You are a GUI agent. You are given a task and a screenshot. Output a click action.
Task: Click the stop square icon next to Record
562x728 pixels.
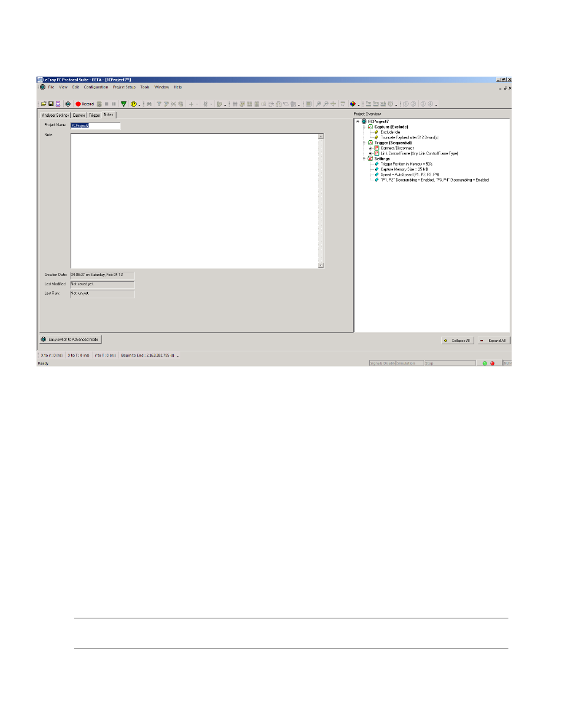[107, 104]
